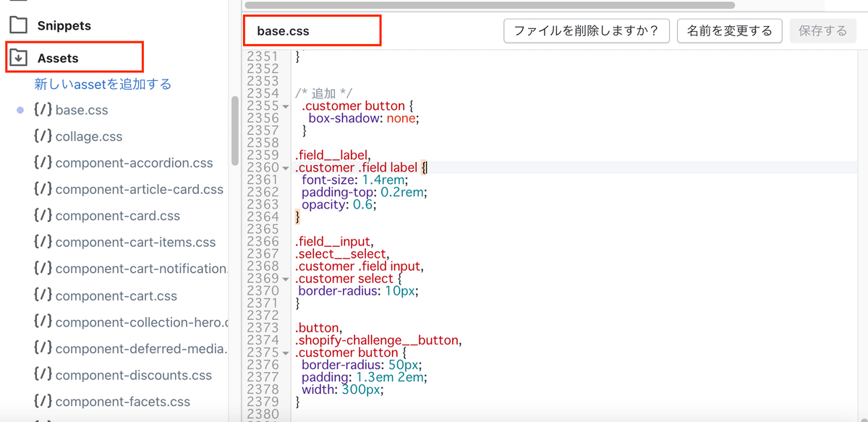The image size is (868, 422).
Task: Open the Snippets folder
Action: pos(64,25)
